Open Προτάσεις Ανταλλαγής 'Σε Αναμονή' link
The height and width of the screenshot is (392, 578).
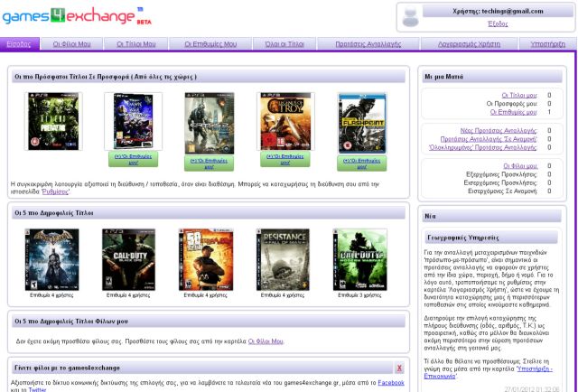point(489,139)
